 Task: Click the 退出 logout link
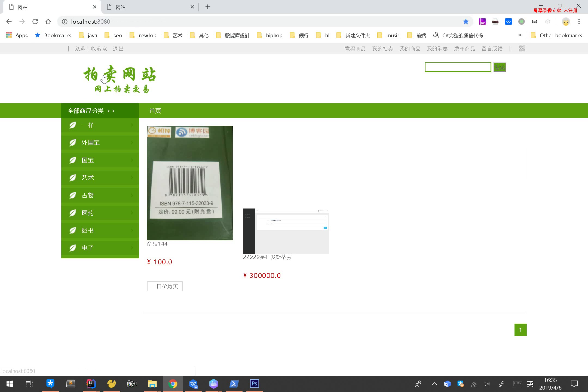pyautogui.click(x=118, y=49)
